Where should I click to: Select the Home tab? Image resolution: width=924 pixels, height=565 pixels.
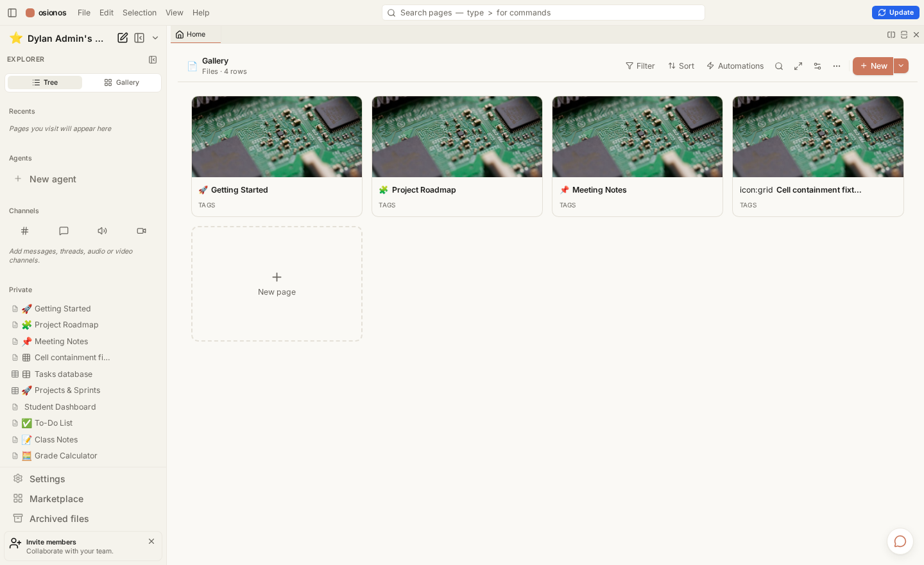tap(195, 35)
